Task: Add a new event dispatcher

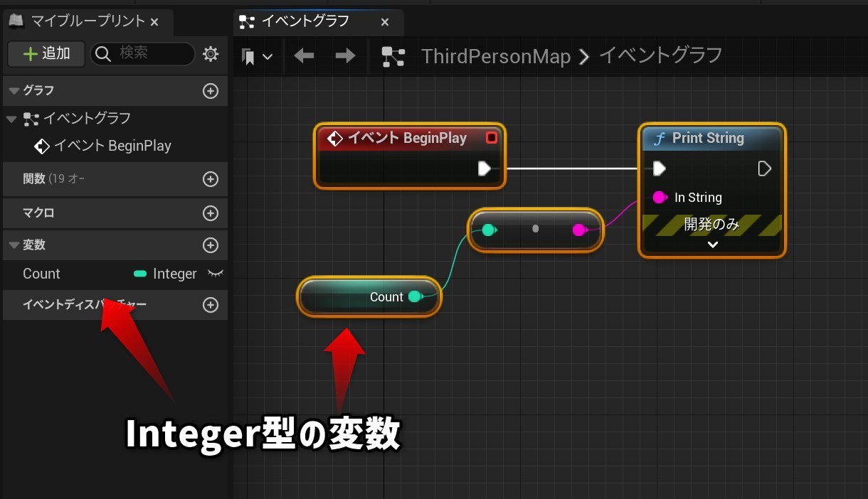Action: [211, 304]
